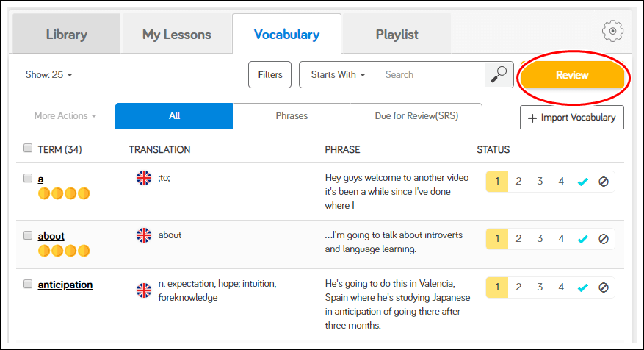
Task: Switch to the Library tab
Action: [66, 34]
